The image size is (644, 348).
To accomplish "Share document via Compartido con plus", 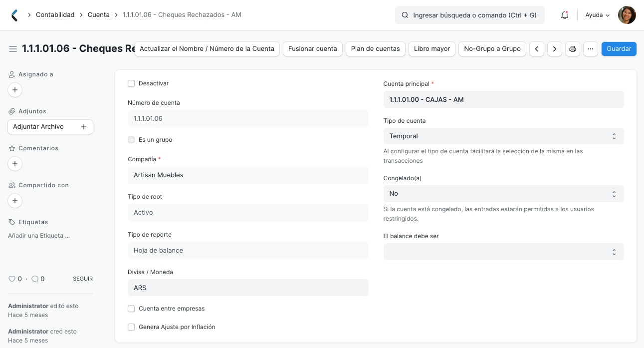I will click(15, 201).
